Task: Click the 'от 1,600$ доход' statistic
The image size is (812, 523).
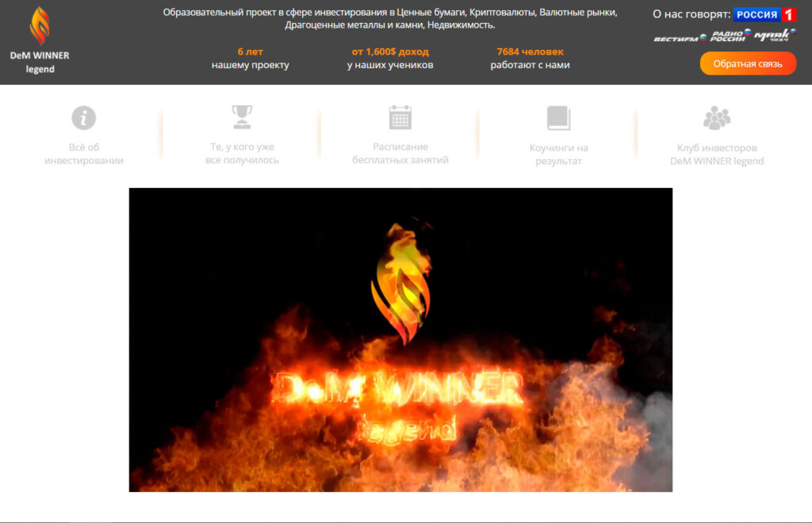Action: tap(390, 52)
